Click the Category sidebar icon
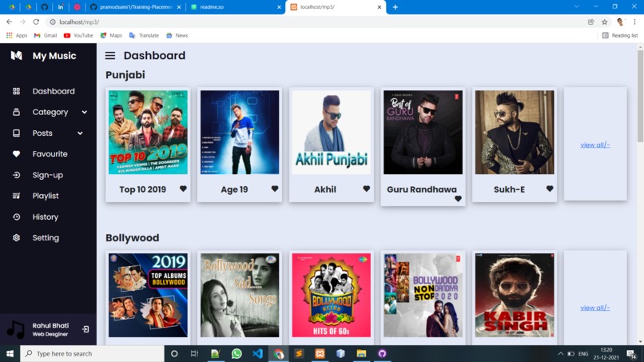The height and width of the screenshot is (362, 644). [16, 112]
